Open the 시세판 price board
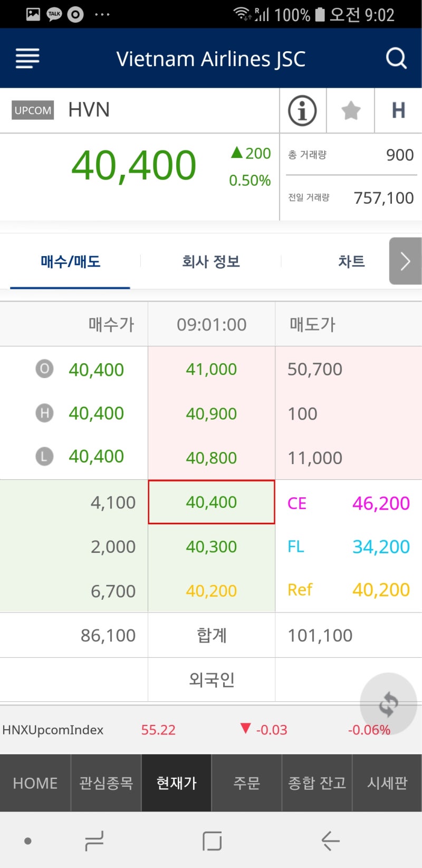This screenshot has width=422, height=868. pyautogui.click(x=387, y=783)
